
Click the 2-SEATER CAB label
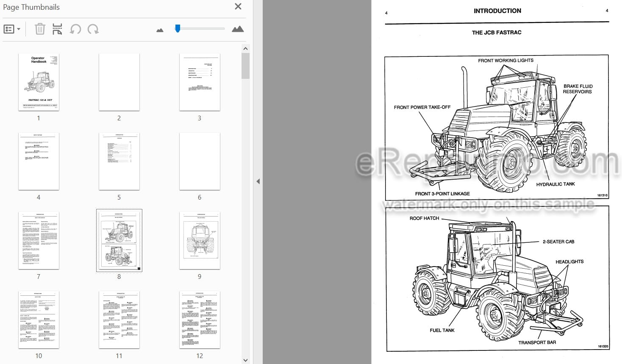(558, 242)
